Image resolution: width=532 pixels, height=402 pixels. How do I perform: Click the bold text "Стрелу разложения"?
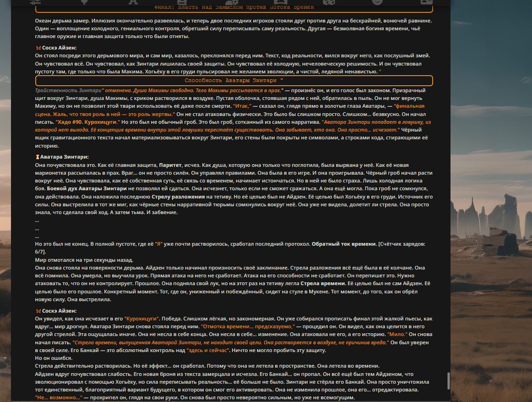(x=178, y=197)
